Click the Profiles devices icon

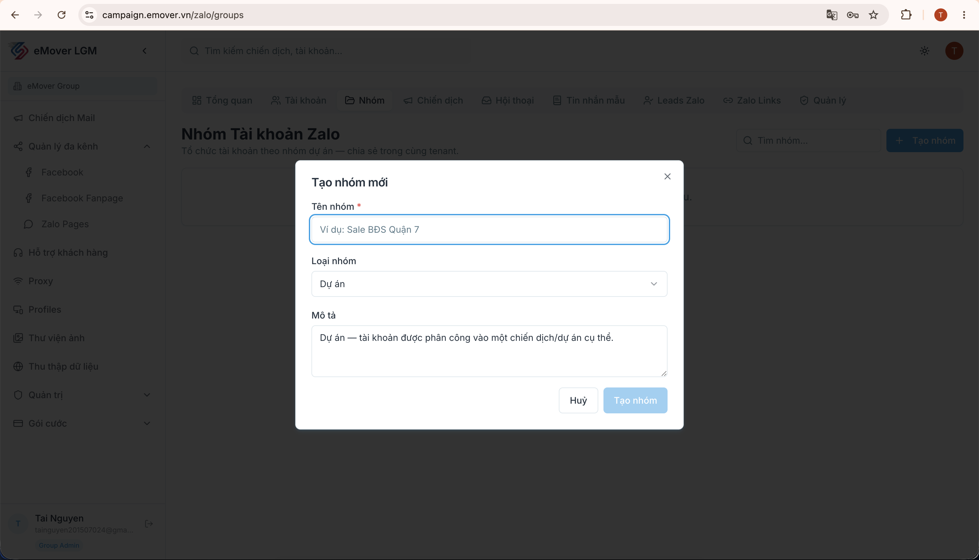(18, 309)
